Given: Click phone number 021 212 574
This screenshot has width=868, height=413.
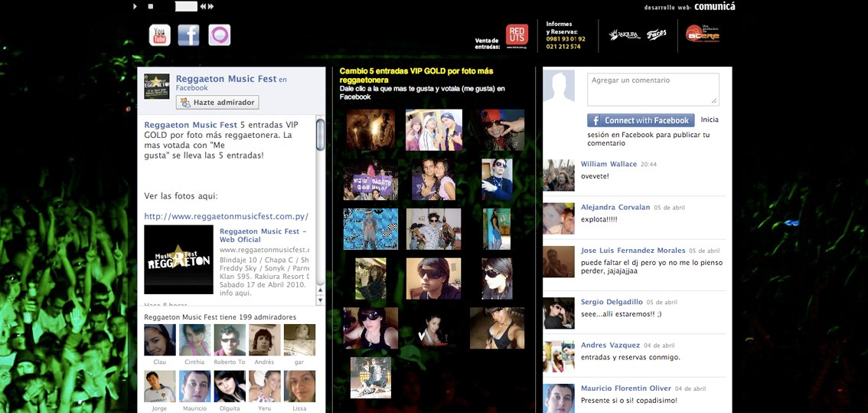Looking at the screenshot, I should click(x=563, y=47).
